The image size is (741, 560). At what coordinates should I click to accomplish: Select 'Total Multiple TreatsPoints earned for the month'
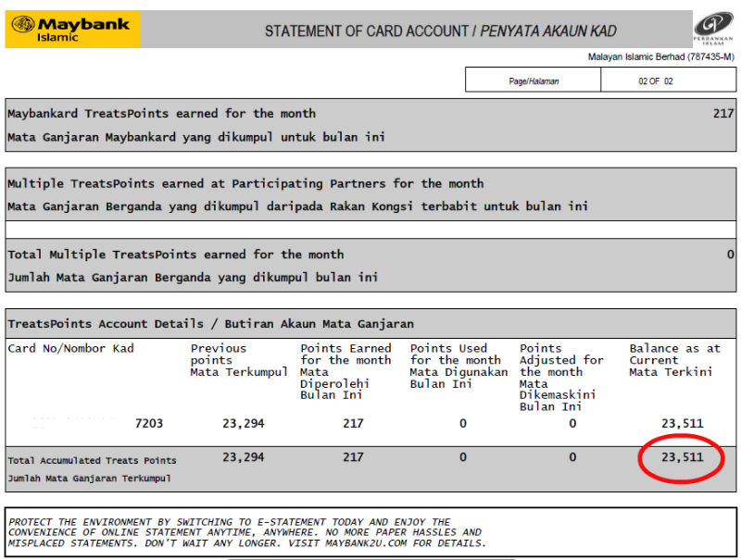click(x=176, y=255)
